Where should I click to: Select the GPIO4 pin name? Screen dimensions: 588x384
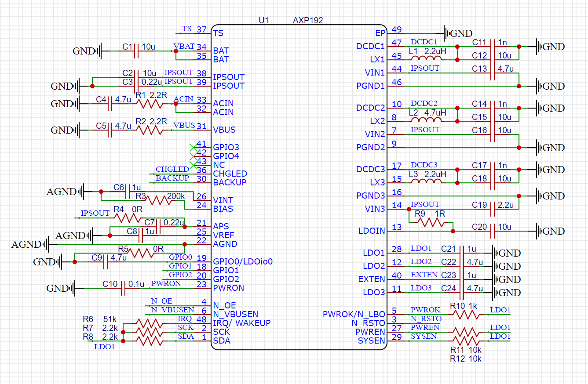click(x=226, y=156)
